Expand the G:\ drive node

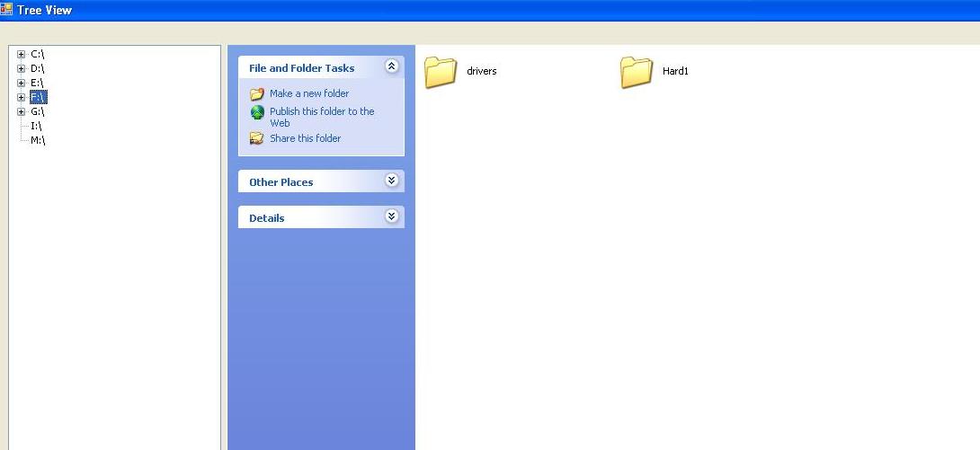tap(22, 111)
